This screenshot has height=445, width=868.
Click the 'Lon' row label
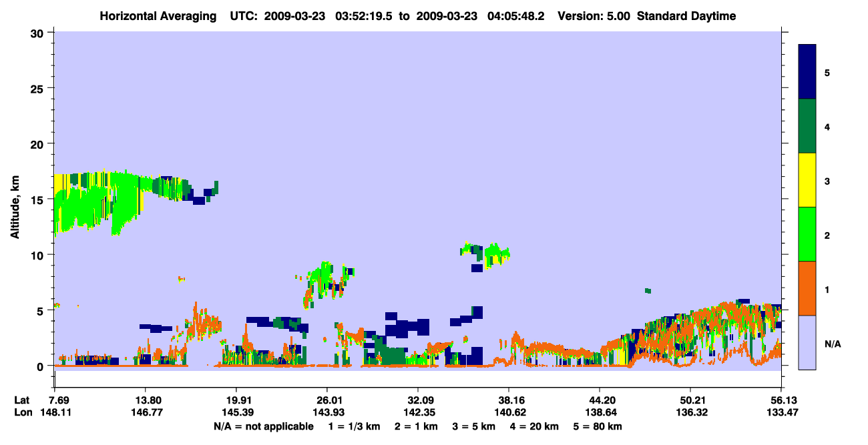pos(23,412)
